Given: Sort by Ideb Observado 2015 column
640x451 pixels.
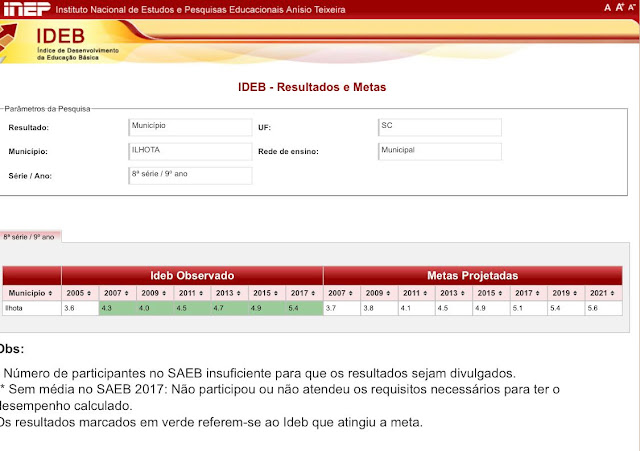Looking at the screenshot, I should [x=267, y=293].
